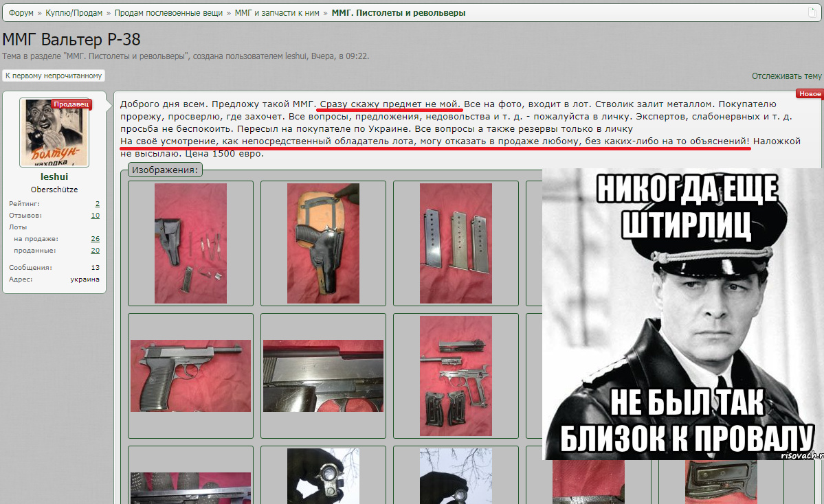
Task: Open the Форум breadcrumb link
Action: click(21, 12)
